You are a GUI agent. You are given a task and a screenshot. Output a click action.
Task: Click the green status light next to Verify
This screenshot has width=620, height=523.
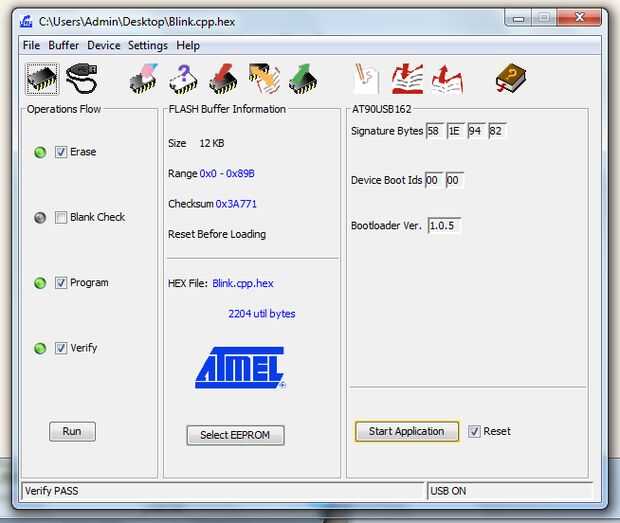click(40, 348)
